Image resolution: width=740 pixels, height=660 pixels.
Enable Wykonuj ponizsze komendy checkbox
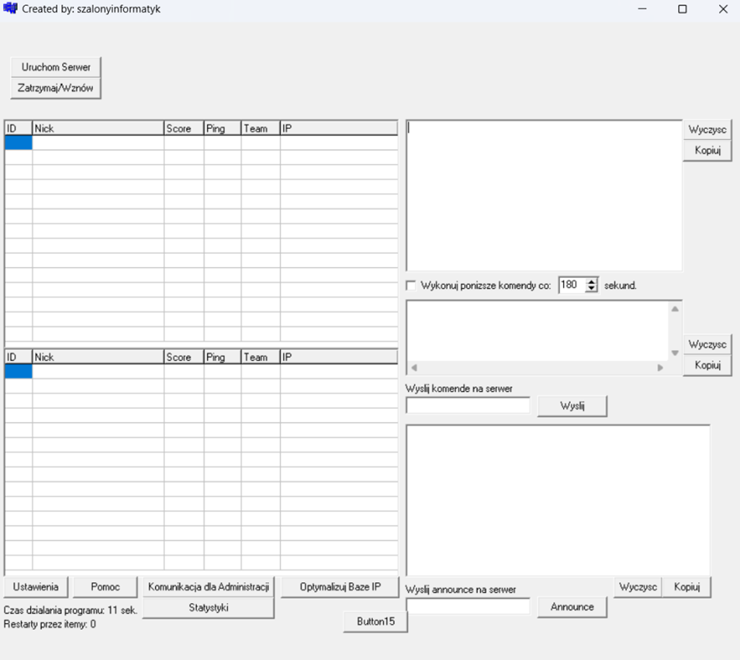pyautogui.click(x=411, y=285)
